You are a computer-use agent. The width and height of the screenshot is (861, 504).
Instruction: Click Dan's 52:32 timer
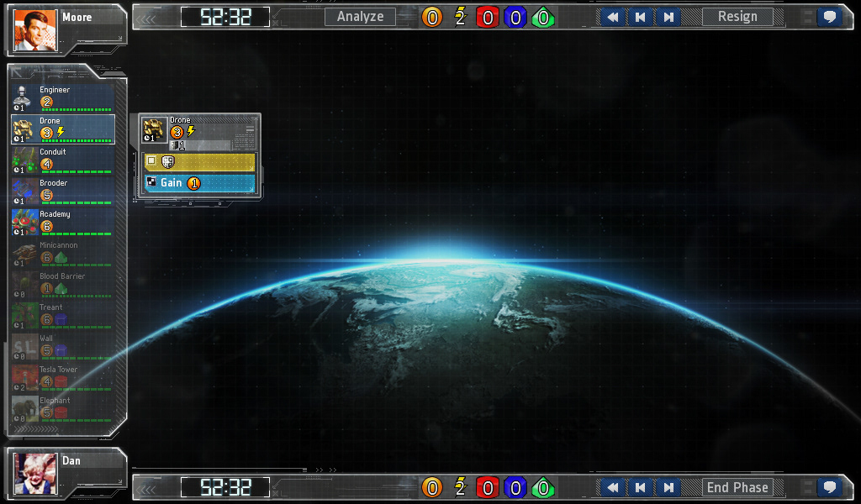[x=225, y=487]
